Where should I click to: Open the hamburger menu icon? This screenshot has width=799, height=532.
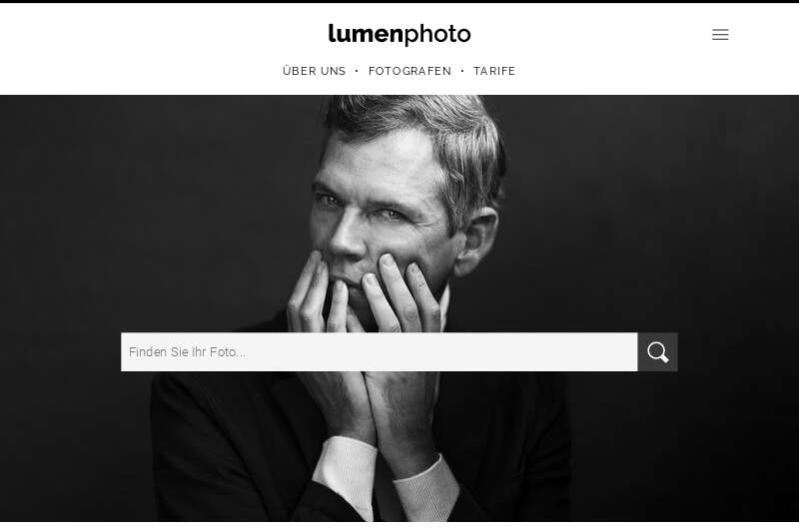(x=720, y=35)
